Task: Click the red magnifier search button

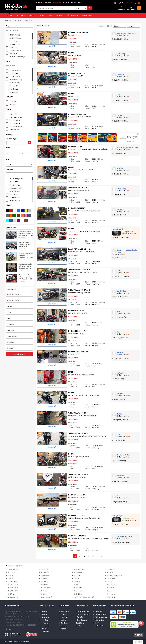Action: point(89,8)
